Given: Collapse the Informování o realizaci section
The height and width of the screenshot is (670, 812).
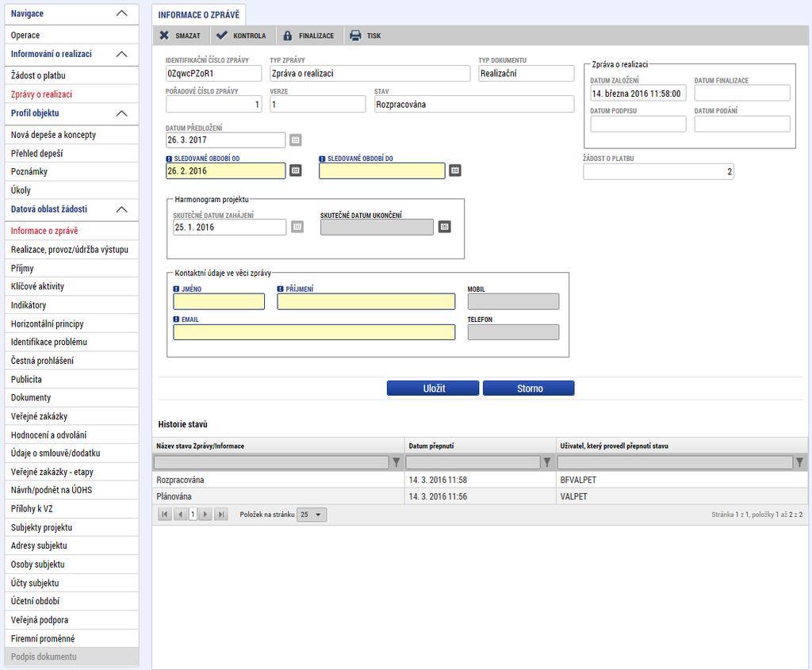Looking at the screenshot, I should pos(121,54).
